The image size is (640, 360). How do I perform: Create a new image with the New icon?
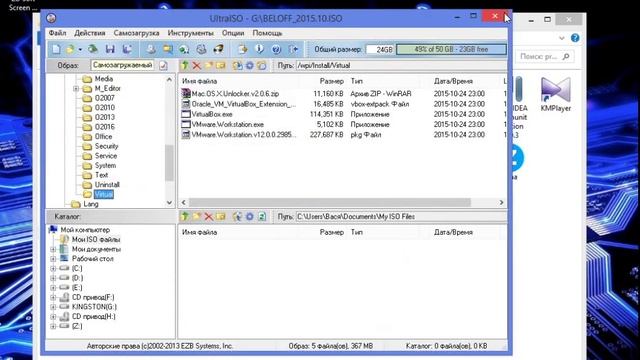click(x=56, y=49)
